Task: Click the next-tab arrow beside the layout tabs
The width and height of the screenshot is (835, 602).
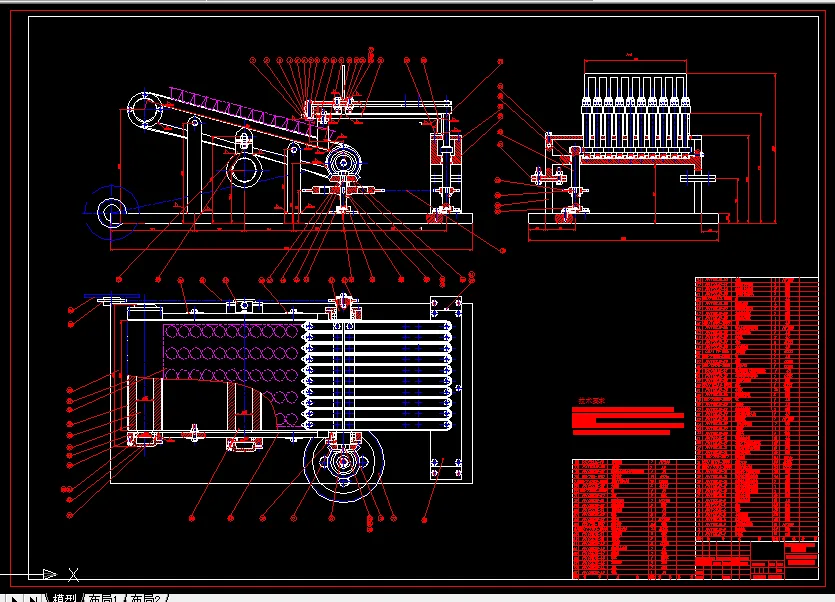Action: (x=14, y=598)
